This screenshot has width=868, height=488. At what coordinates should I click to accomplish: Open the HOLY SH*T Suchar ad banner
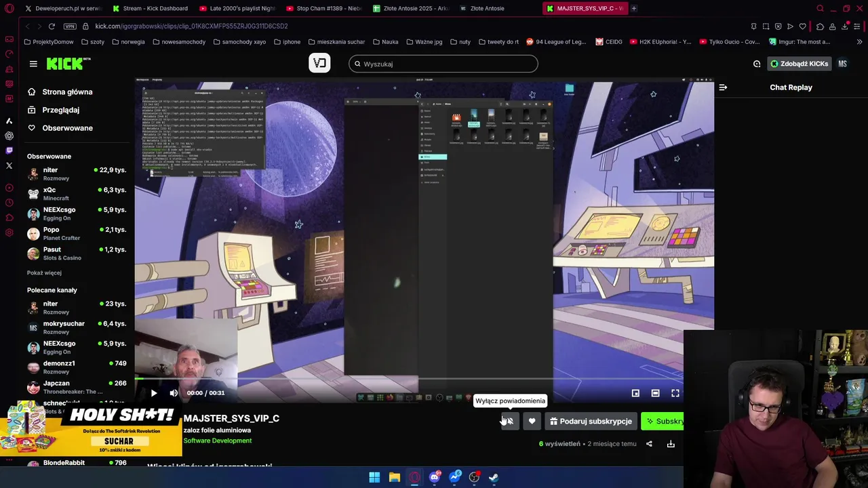coord(92,430)
